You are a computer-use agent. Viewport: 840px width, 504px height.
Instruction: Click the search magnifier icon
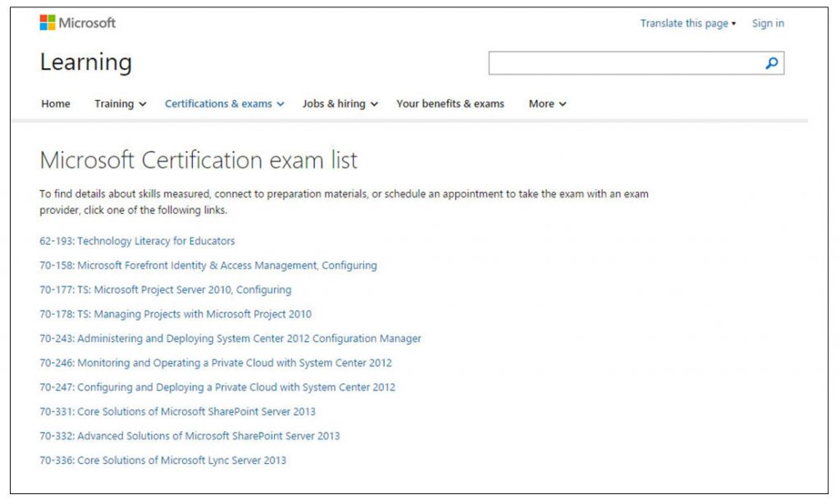click(x=771, y=63)
